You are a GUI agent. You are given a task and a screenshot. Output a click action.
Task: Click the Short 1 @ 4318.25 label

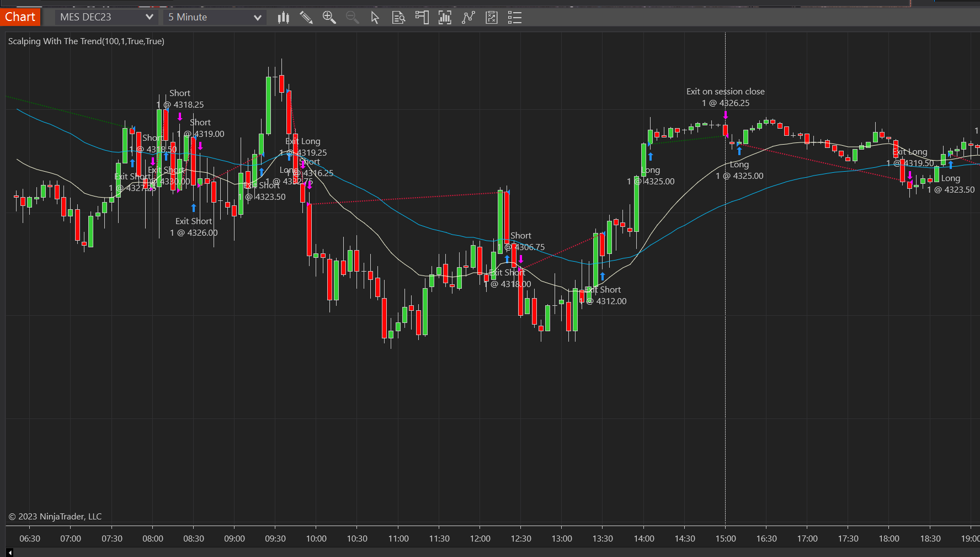click(x=180, y=99)
